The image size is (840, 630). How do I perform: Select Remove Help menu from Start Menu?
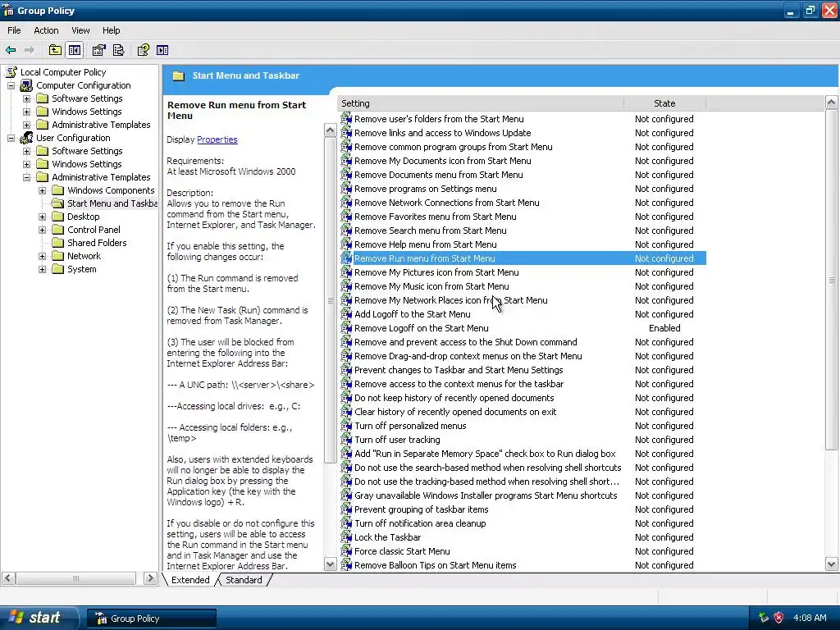pyautogui.click(x=426, y=244)
